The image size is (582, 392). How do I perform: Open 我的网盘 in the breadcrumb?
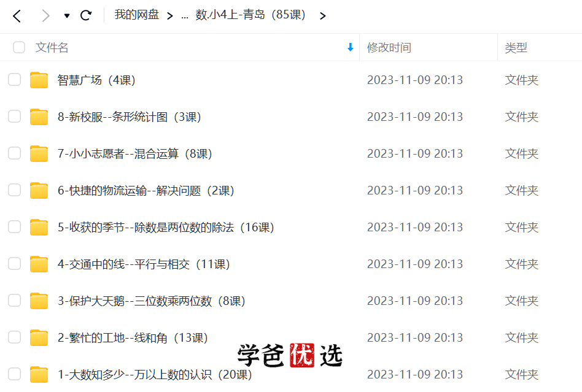coord(137,15)
